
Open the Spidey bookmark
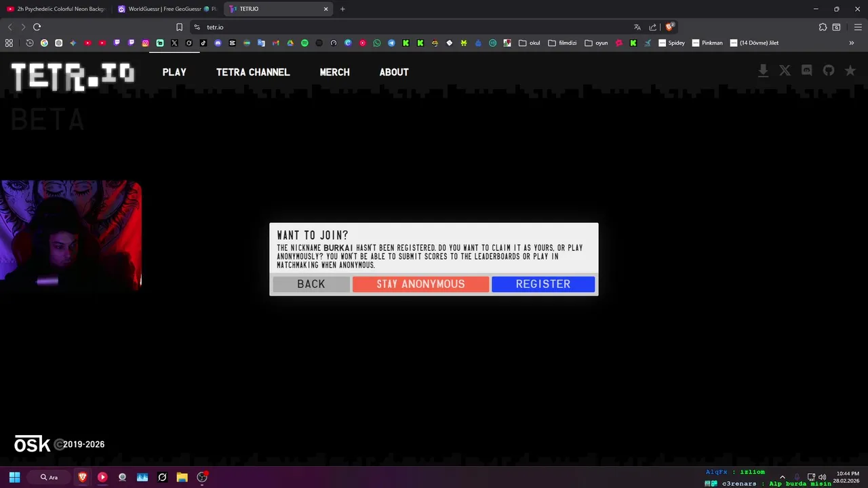click(x=671, y=43)
